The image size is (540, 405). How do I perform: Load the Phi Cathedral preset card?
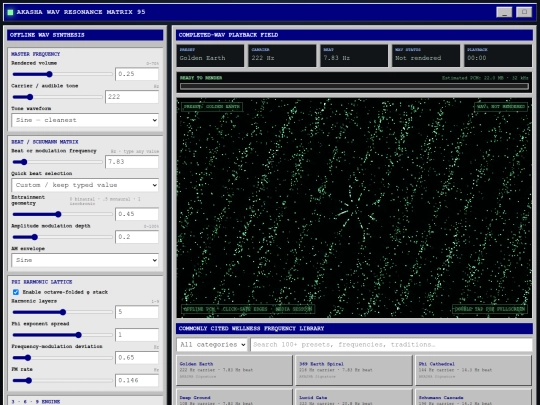tap(473, 370)
